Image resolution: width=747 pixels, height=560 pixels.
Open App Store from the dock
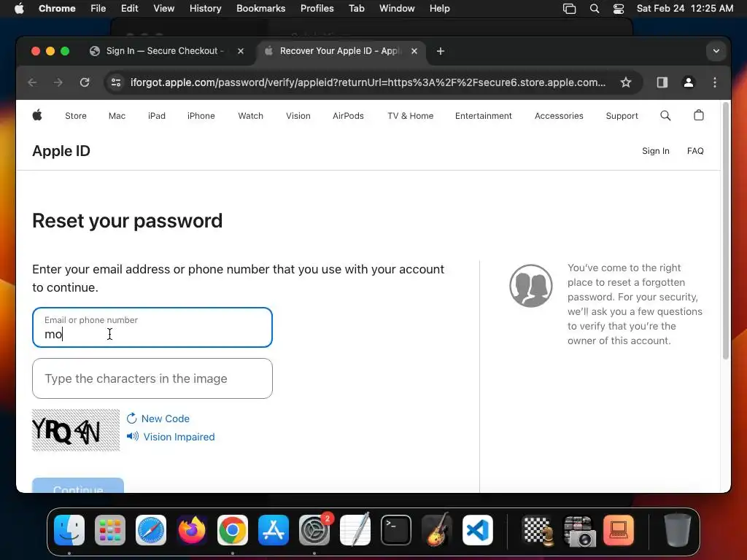pos(274,530)
